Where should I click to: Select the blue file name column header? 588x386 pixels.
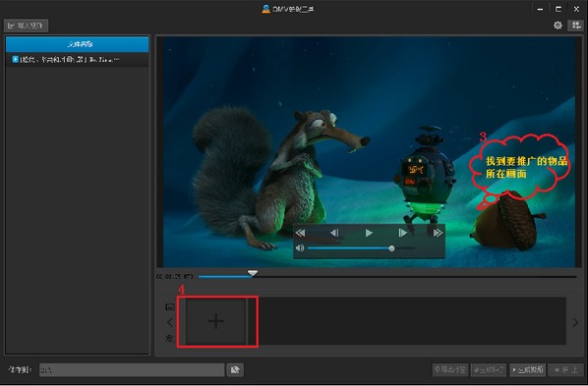(x=78, y=44)
